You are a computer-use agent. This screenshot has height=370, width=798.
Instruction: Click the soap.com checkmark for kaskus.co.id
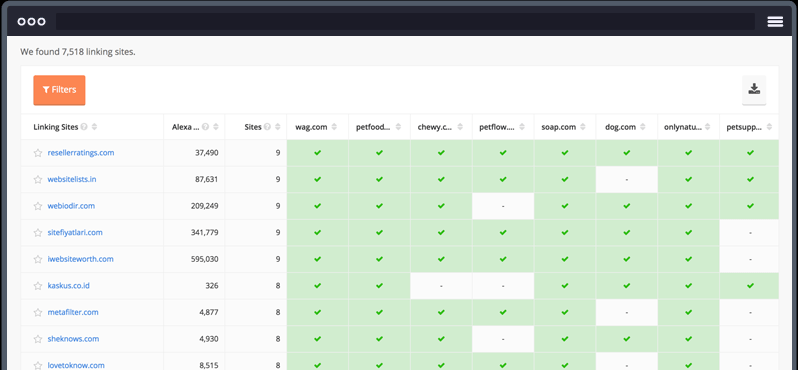(565, 286)
